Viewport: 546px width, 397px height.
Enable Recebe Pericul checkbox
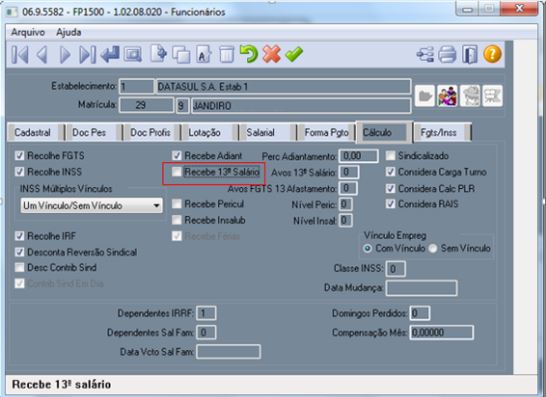pos(177,204)
